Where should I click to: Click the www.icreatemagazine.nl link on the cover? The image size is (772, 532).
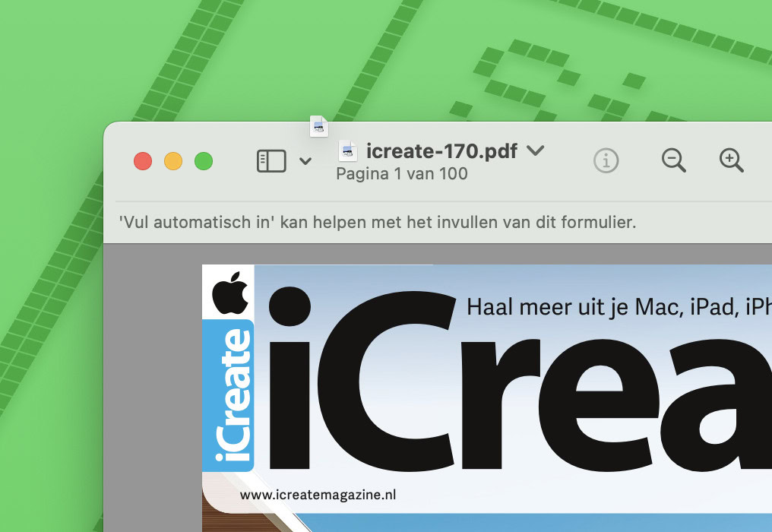(x=318, y=495)
